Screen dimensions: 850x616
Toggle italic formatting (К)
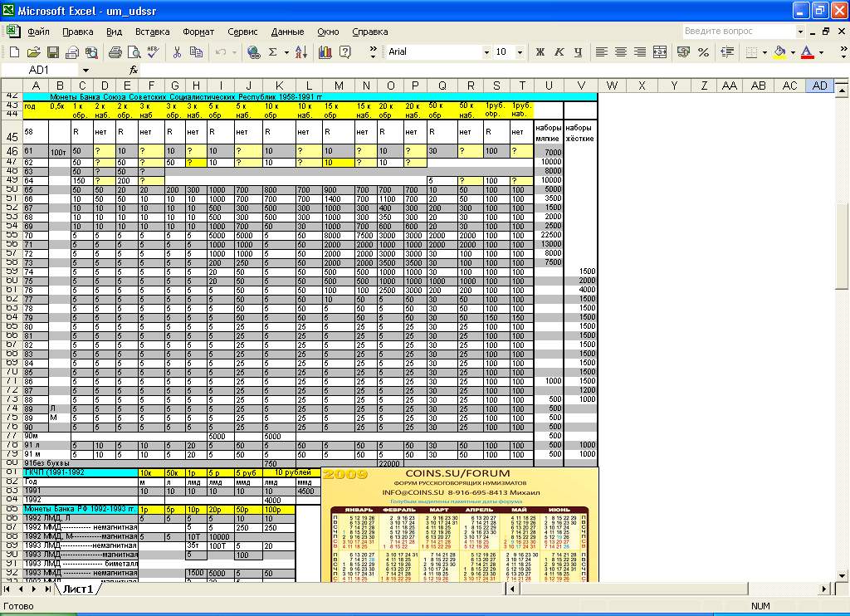(x=559, y=52)
